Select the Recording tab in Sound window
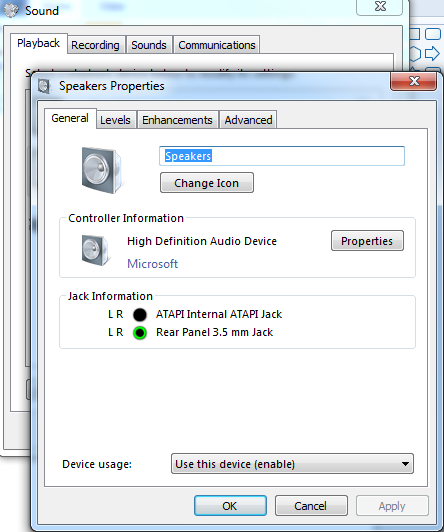This screenshot has height=532, width=444. click(95, 45)
